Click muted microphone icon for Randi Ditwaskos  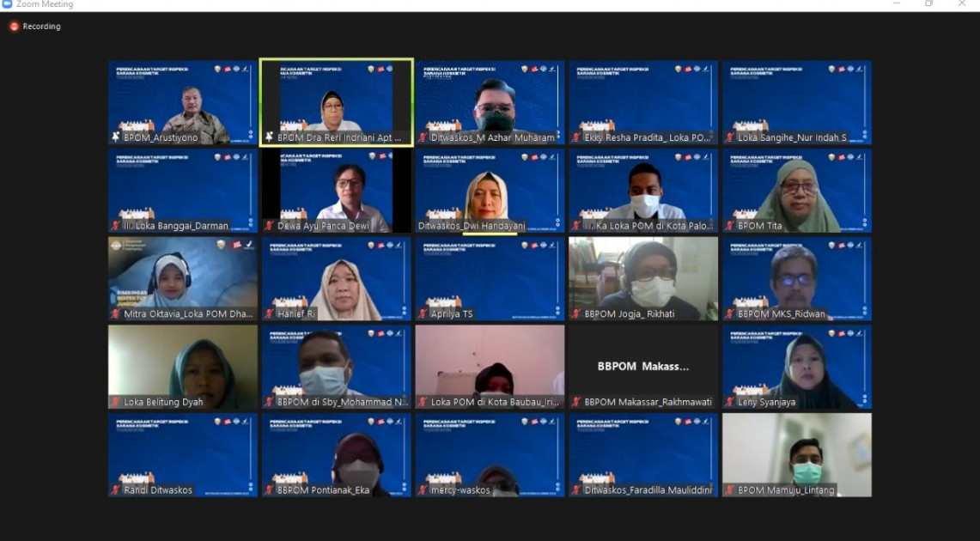click(116, 490)
